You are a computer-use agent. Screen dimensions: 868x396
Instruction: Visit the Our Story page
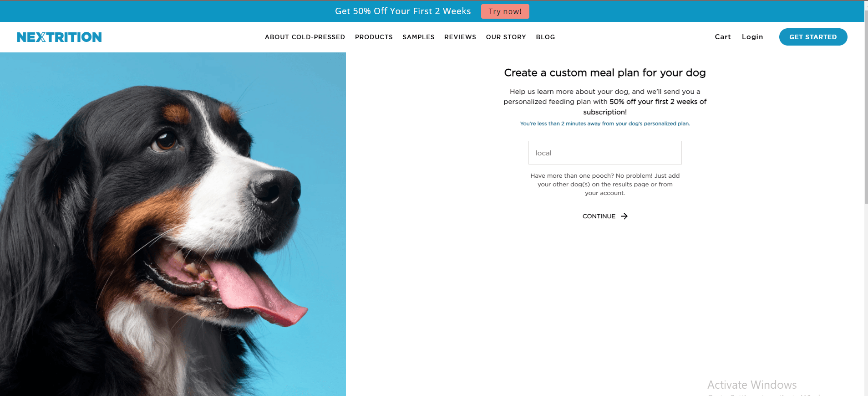506,37
